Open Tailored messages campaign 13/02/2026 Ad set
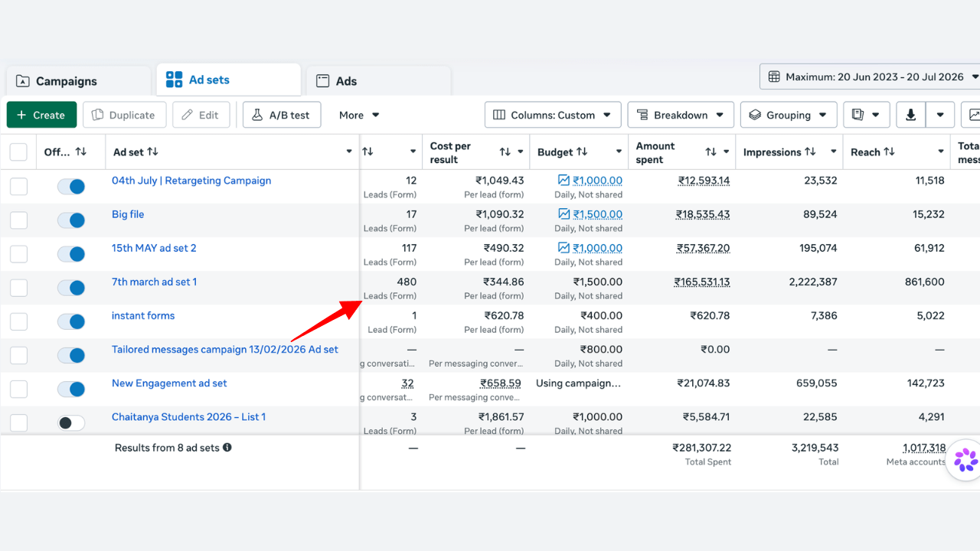 pos(225,349)
